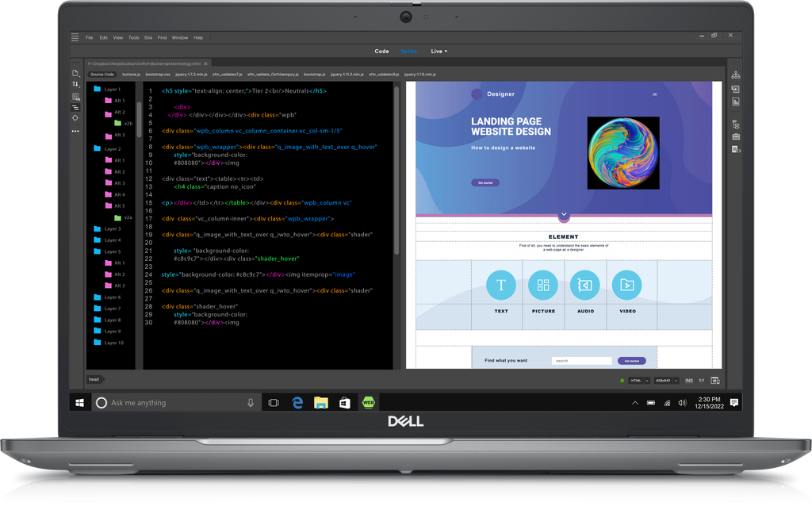Open the three-dots more tools icon
The width and height of the screenshot is (812, 506).
pyautogui.click(x=75, y=131)
